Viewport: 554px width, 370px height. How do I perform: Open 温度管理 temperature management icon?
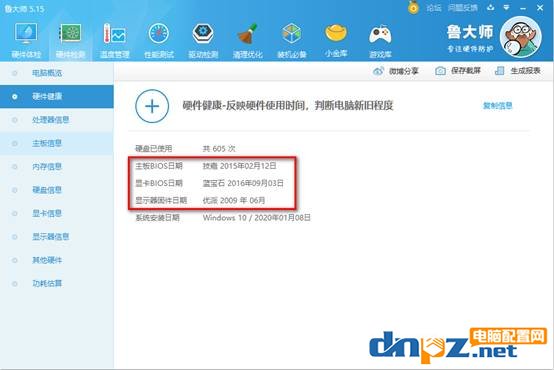tap(114, 34)
